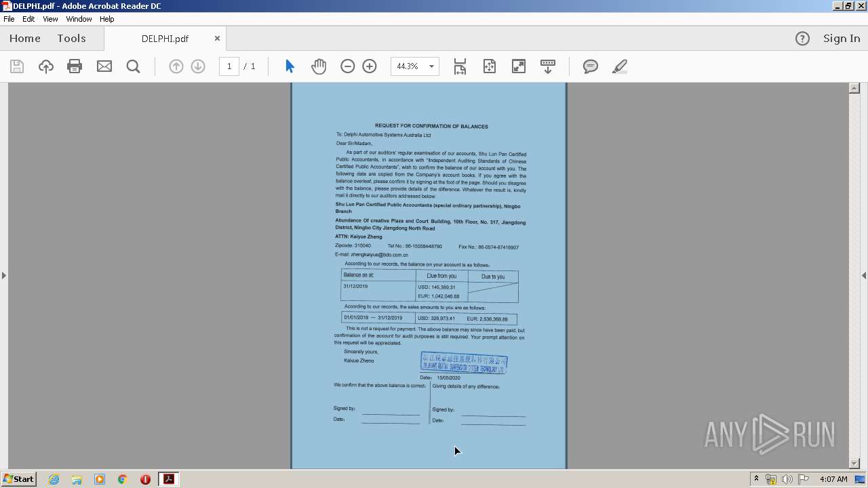
Task: Close the DELPHI.pdf tab
Action: [x=217, y=39]
